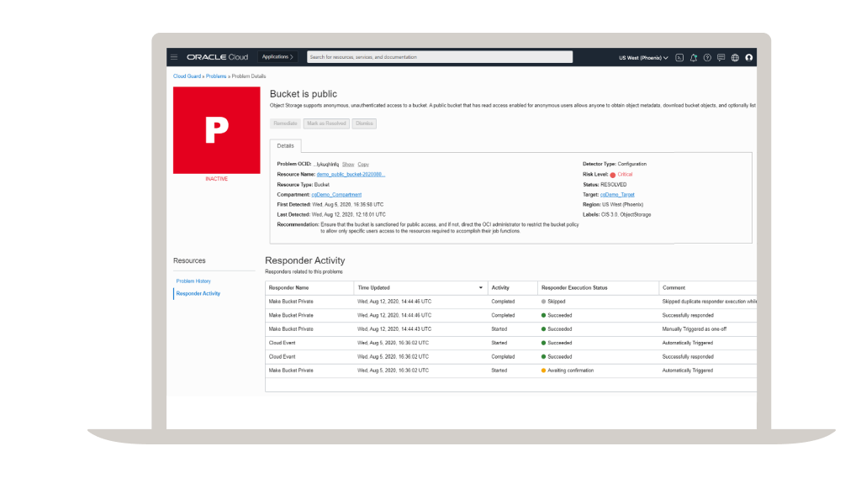Open the Applications dropdown

(277, 57)
